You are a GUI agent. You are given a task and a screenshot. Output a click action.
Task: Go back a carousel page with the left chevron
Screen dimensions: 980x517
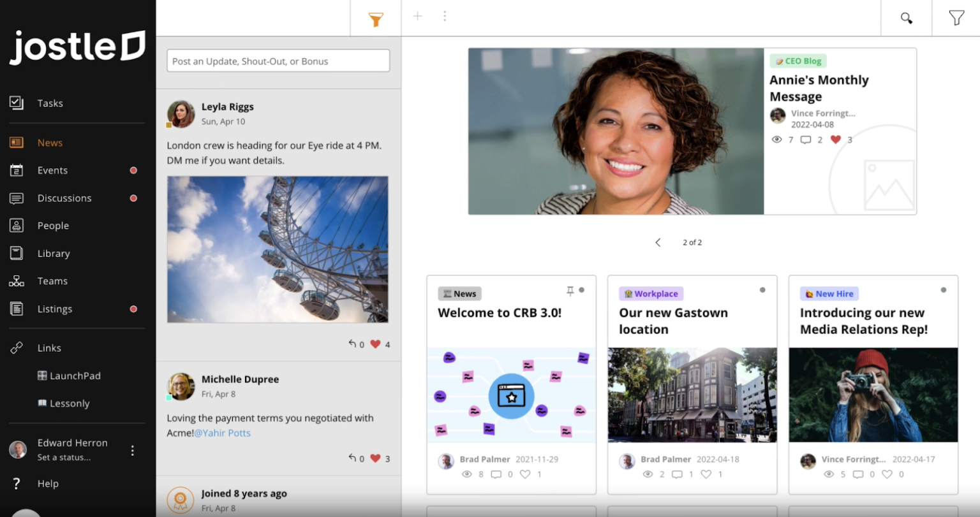tap(658, 242)
